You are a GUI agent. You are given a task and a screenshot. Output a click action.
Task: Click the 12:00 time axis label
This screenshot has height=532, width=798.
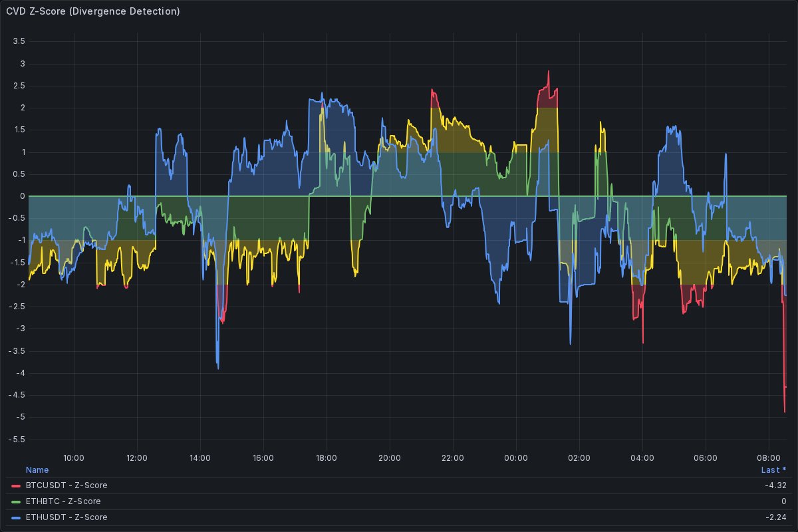(x=136, y=458)
